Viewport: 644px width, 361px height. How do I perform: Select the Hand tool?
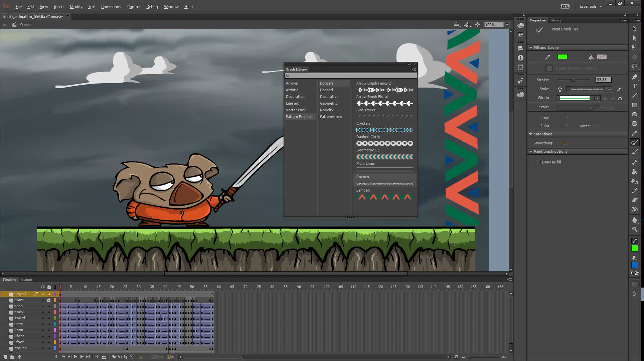635,220
